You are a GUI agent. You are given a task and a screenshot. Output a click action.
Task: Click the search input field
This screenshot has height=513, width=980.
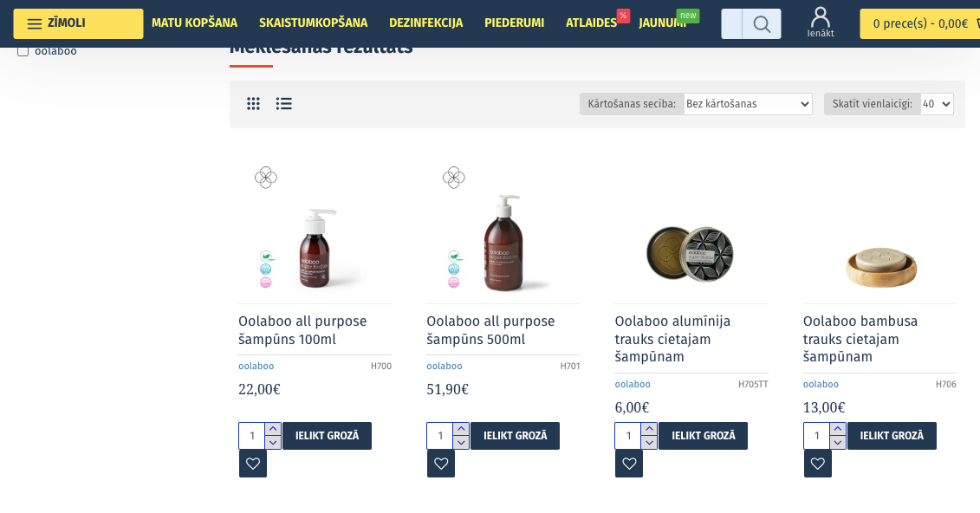732,24
